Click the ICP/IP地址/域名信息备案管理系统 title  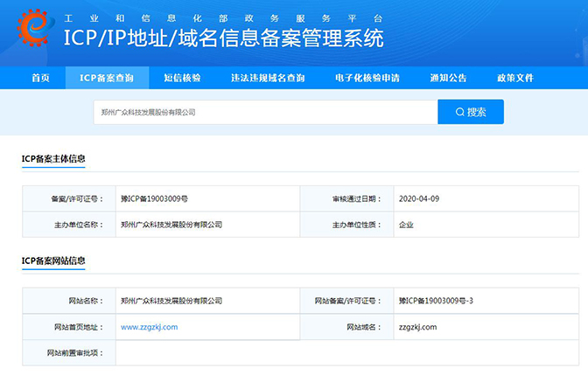(x=223, y=38)
